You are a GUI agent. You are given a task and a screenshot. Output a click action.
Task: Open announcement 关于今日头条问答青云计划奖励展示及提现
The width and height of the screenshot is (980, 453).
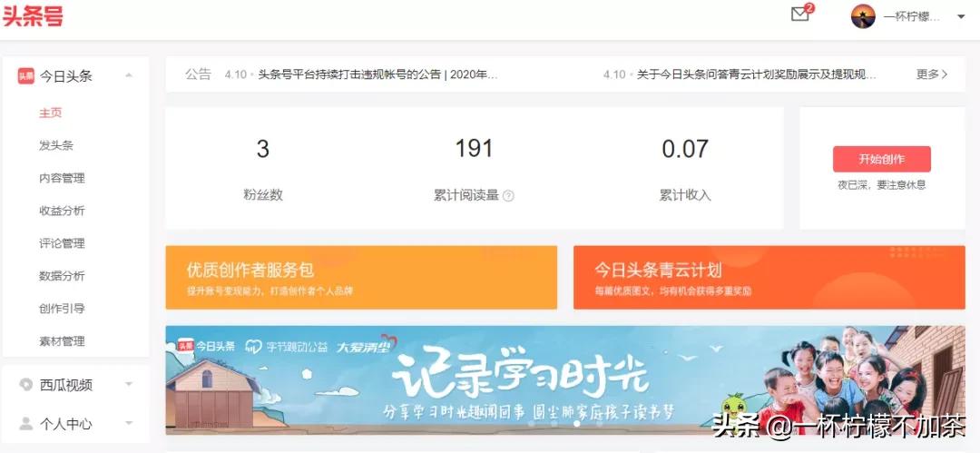pyautogui.click(x=756, y=74)
